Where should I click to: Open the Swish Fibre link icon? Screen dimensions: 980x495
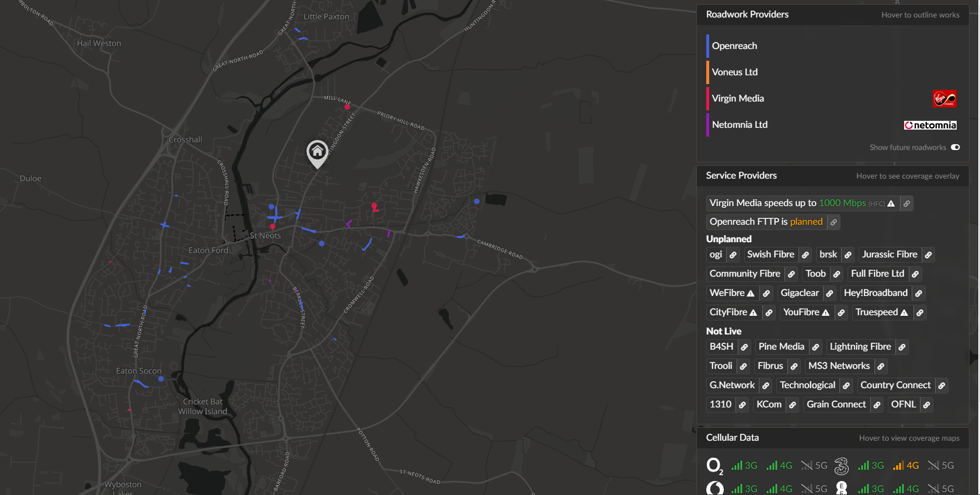coord(805,255)
